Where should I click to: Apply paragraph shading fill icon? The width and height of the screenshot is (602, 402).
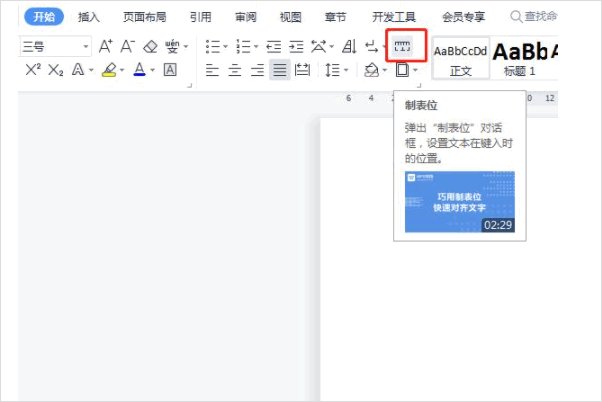(371, 70)
